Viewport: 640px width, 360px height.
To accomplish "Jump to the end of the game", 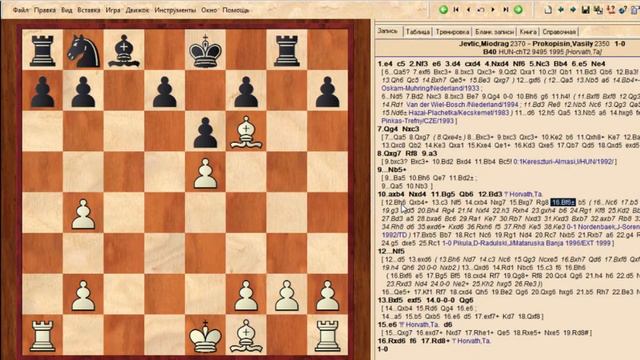I will click(x=506, y=9).
